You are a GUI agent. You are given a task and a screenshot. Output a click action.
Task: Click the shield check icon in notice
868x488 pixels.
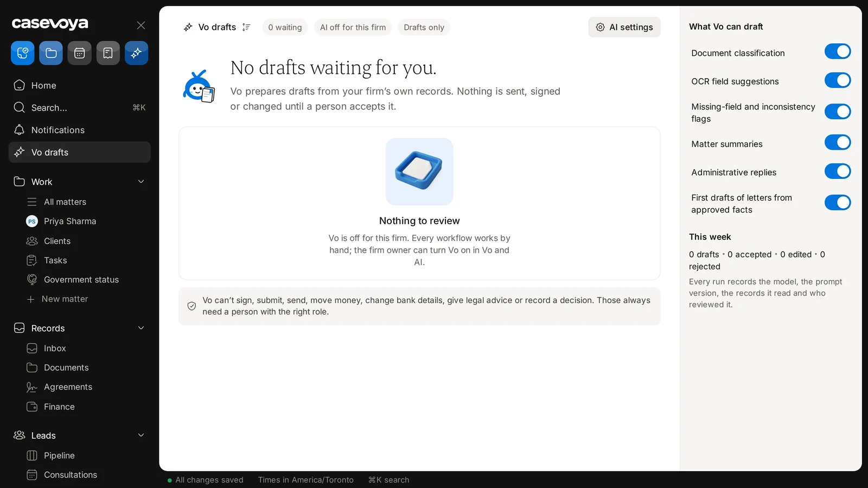point(192,306)
